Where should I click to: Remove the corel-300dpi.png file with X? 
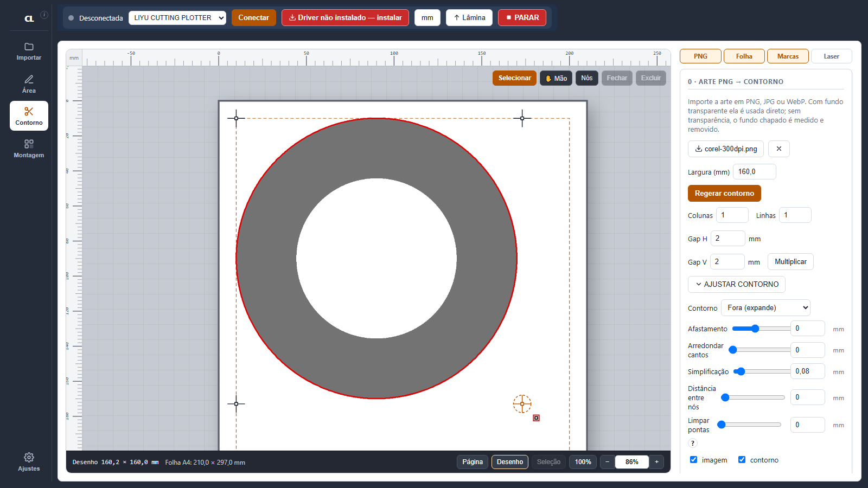(x=779, y=149)
